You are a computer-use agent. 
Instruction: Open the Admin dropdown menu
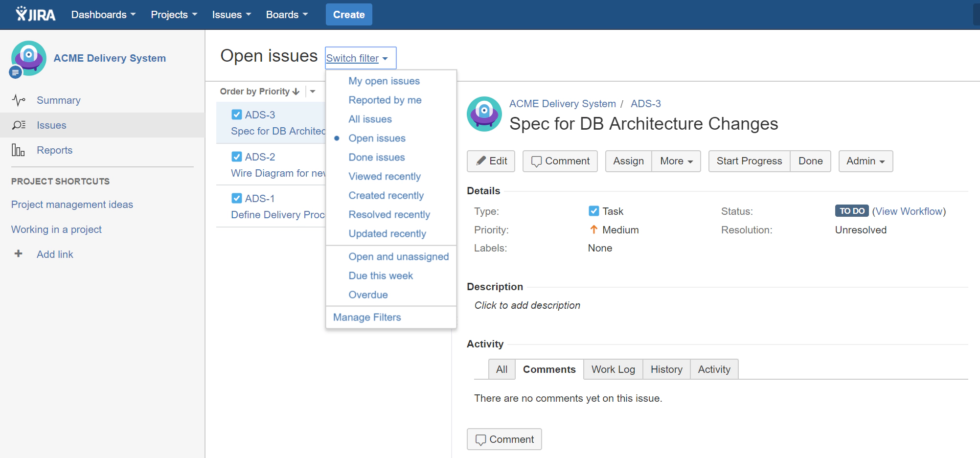coord(865,160)
